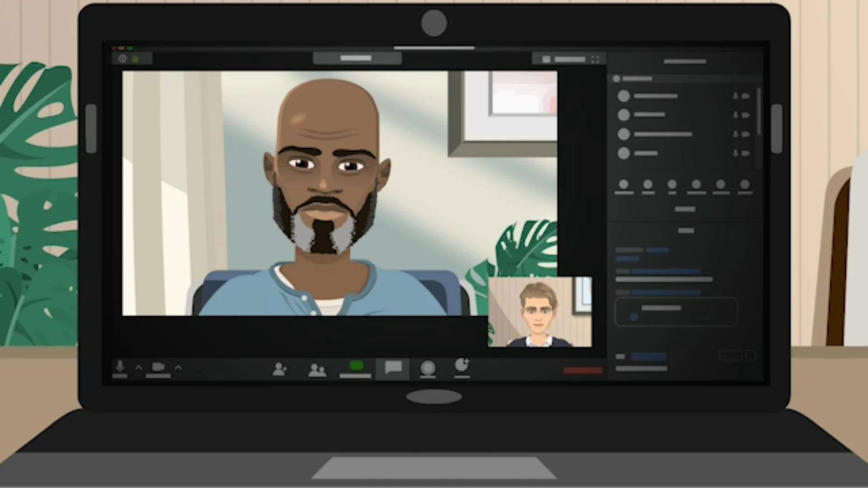Open the participants icon with two people
Screen dimensions: 868x488
pyautogui.click(x=317, y=370)
